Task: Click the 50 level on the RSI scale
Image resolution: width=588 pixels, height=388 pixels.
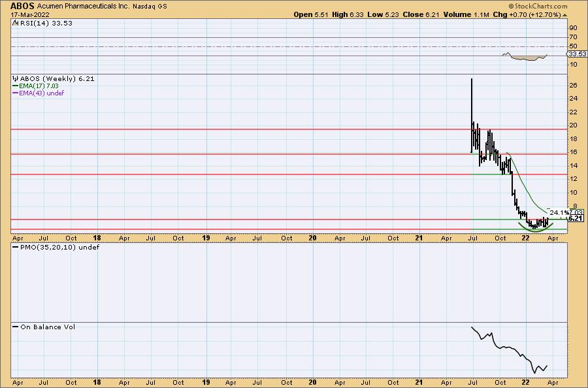Action: click(573, 46)
